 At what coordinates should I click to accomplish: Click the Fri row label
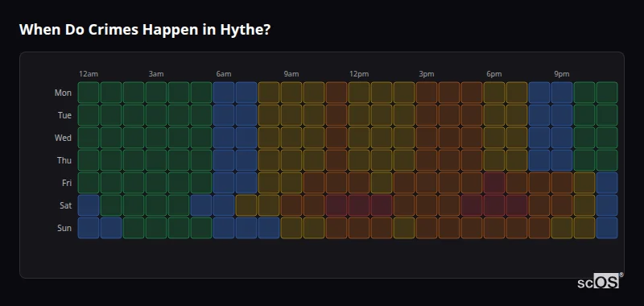[x=67, y=183]
